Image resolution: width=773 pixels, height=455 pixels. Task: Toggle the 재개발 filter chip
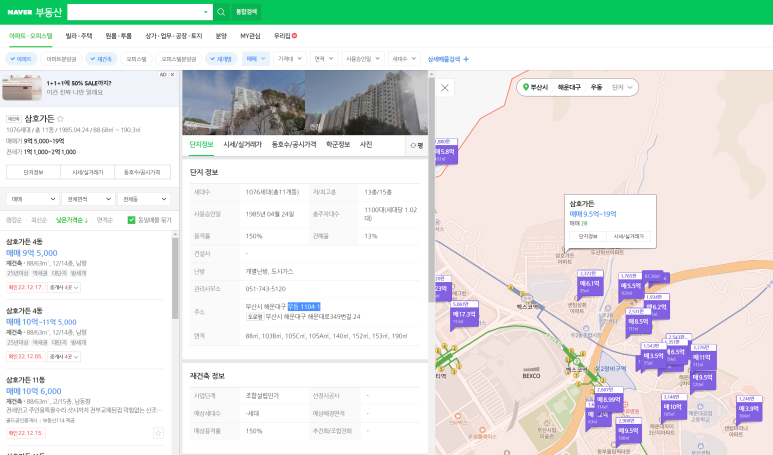[221, 59]
